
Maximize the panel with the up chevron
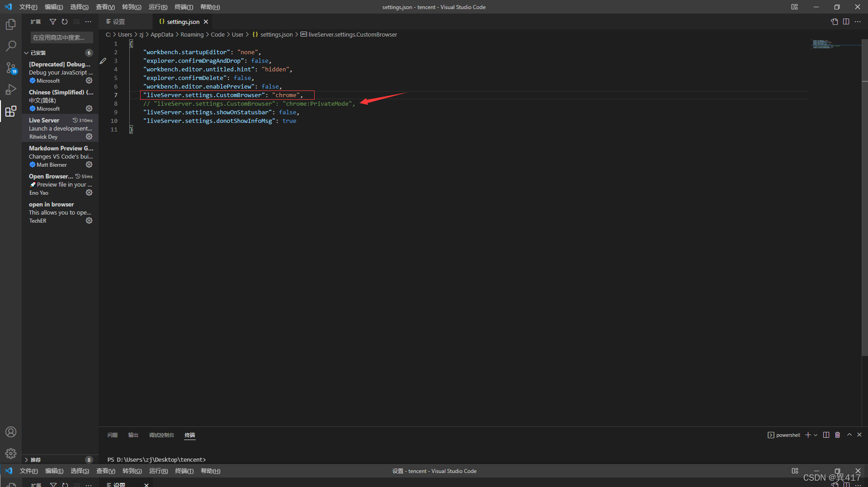(x=849, y=435)
